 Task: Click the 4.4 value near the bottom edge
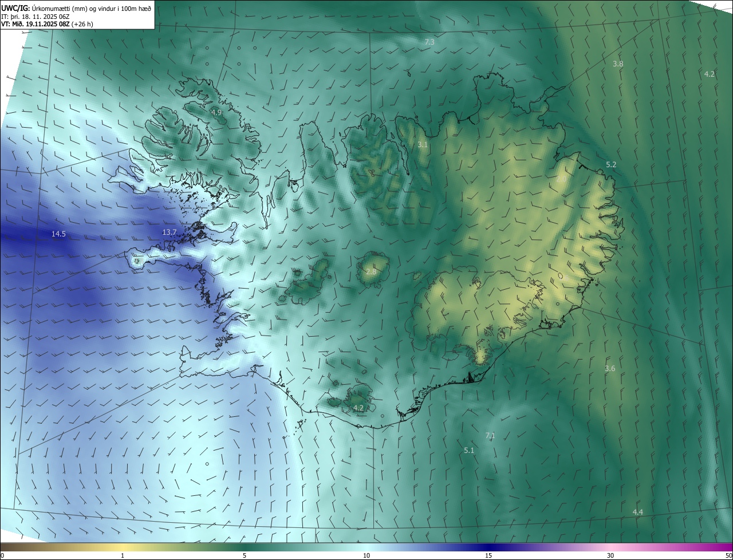coord(638,512)
